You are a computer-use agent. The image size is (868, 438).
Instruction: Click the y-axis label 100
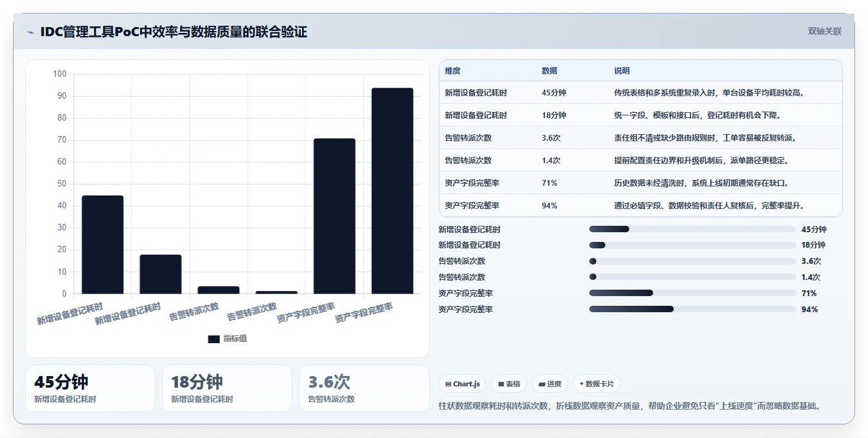(x=60, y=74)
